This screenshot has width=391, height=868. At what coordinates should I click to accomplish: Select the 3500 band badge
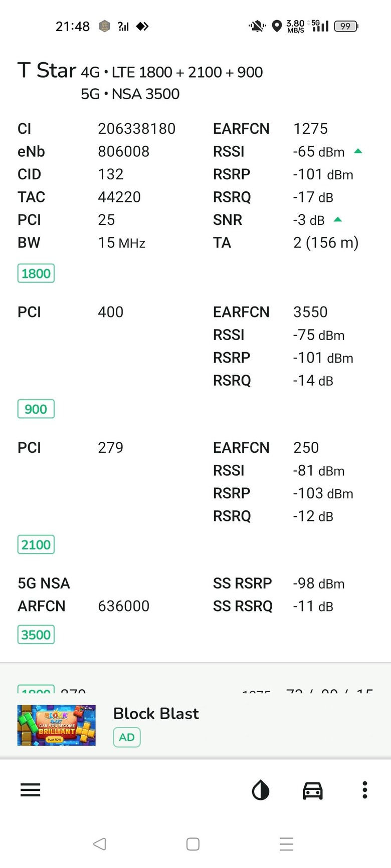36,635
